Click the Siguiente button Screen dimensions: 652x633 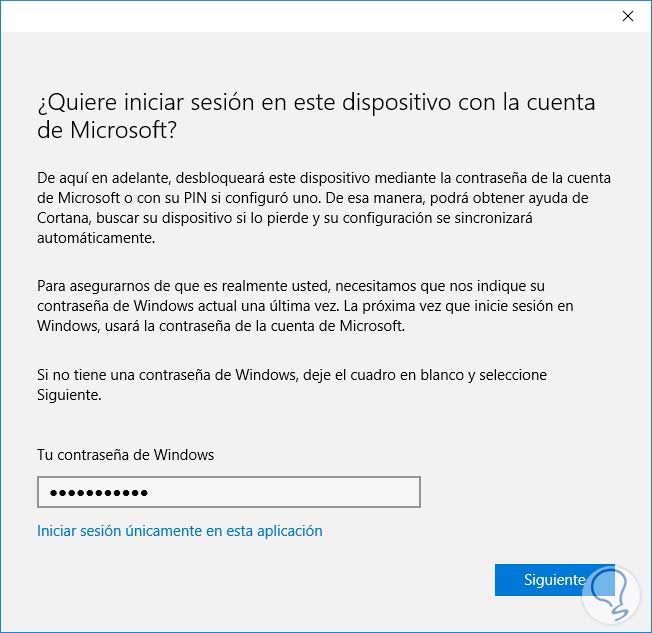tap(553, 580)
